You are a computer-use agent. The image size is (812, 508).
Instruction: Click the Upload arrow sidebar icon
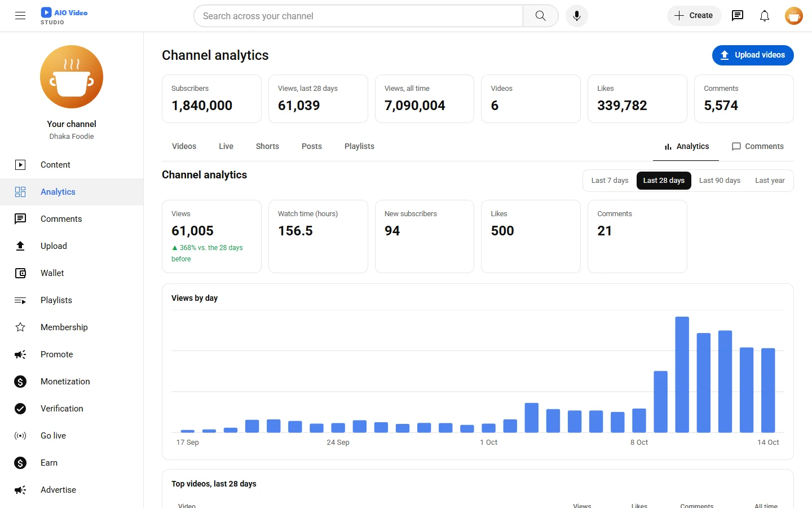point(20,246)
